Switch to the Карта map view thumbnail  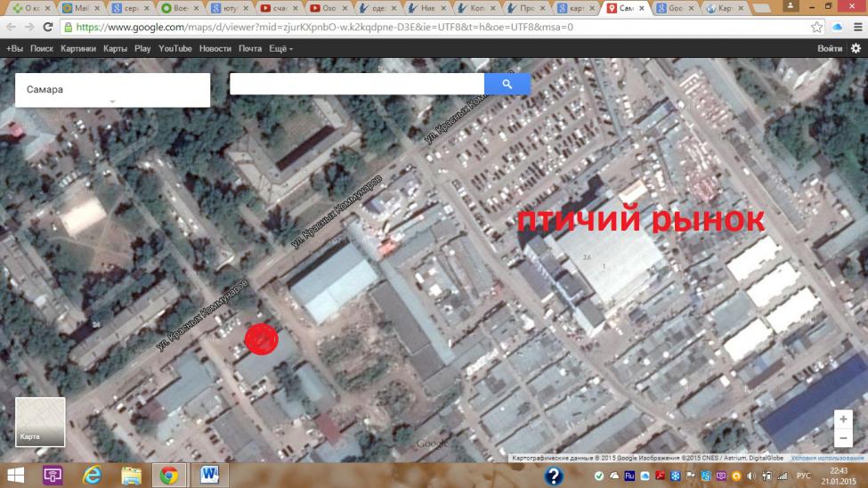point(40,421)
